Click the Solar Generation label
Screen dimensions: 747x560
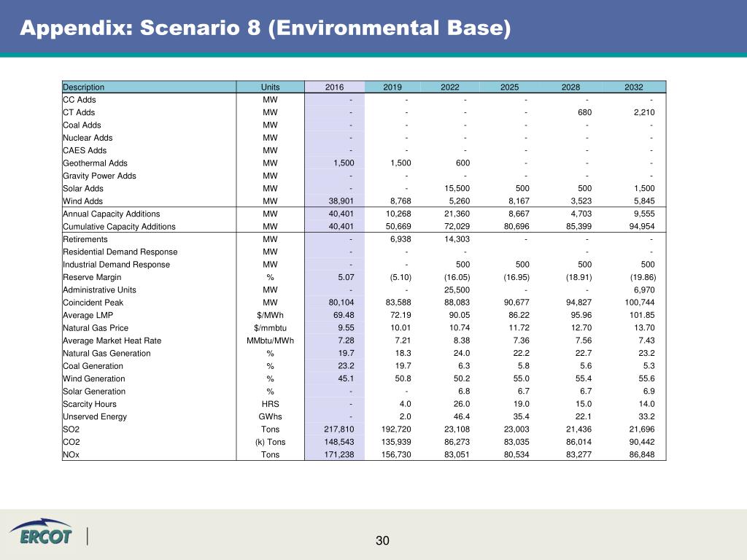click(94, 392)
